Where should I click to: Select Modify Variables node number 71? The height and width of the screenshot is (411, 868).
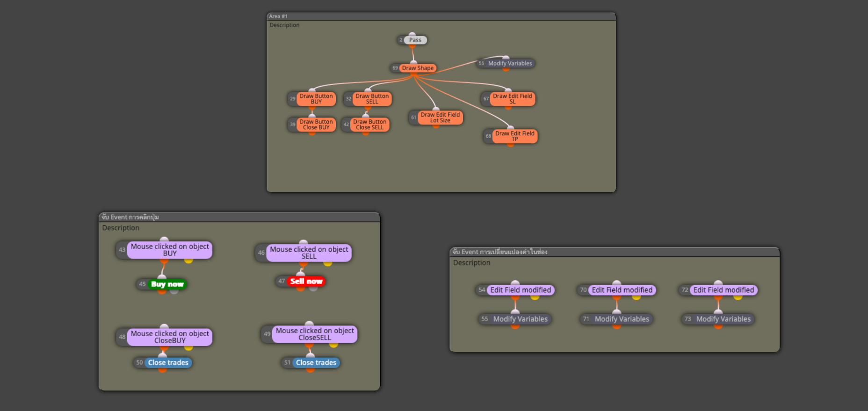pos(622,319)
